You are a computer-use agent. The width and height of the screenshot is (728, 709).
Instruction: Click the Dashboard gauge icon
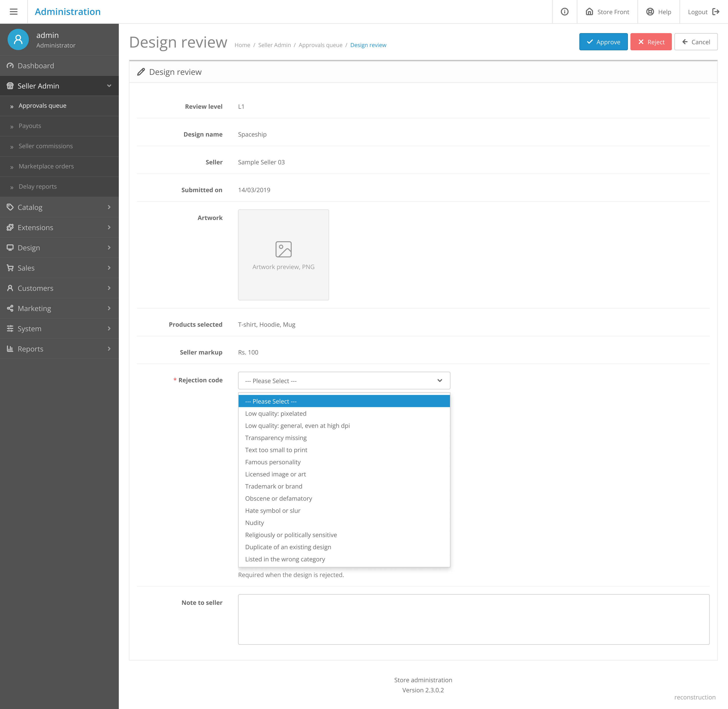10,65
